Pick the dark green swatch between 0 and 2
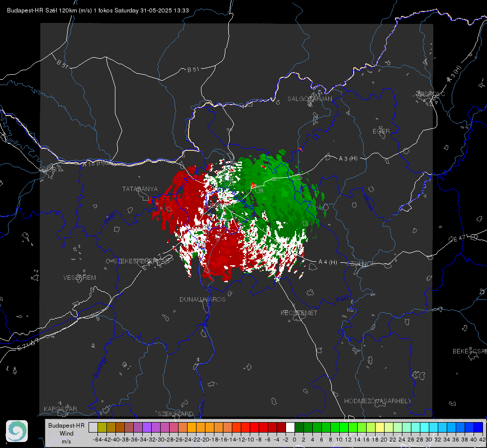The image size is (487, 448). pos(299,427)
